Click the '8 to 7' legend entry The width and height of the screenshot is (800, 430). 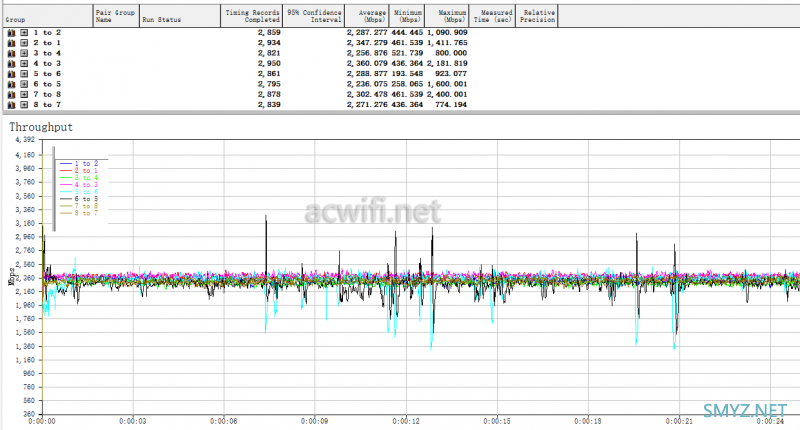[79, 213]
